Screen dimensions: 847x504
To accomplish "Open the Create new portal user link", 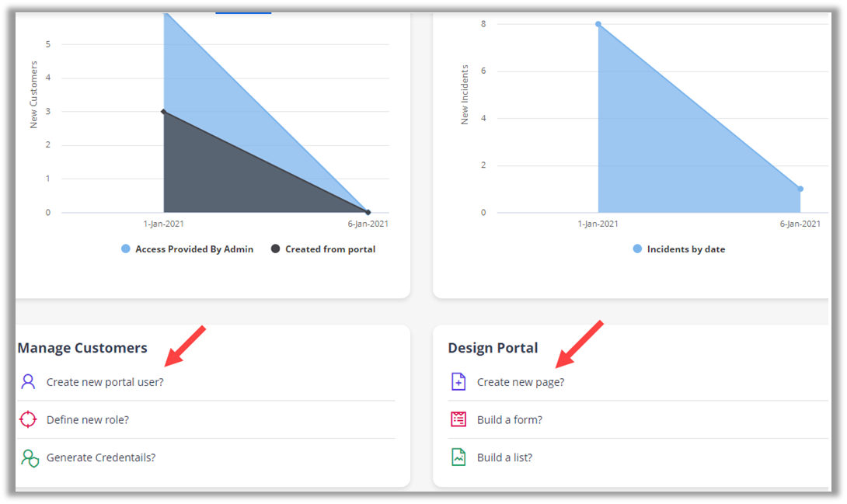I will (105, 382).
